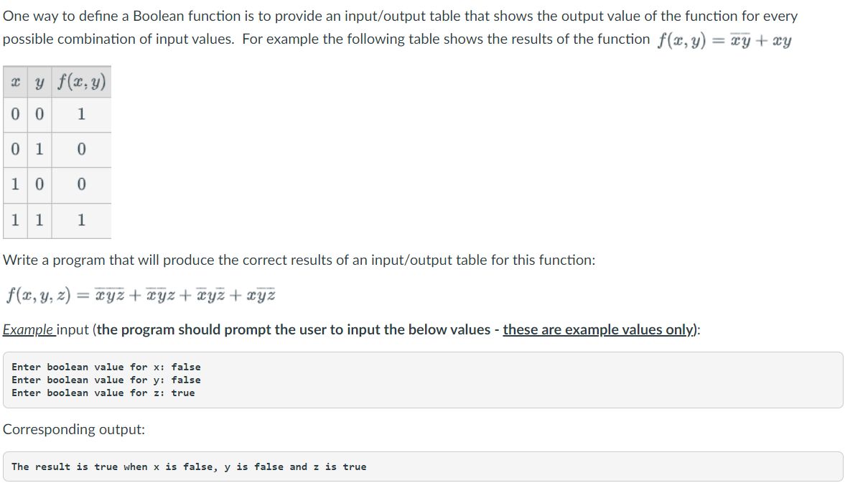Select the output 1 in row 0 0
This screenshot has height=488, width=868.
80,114
